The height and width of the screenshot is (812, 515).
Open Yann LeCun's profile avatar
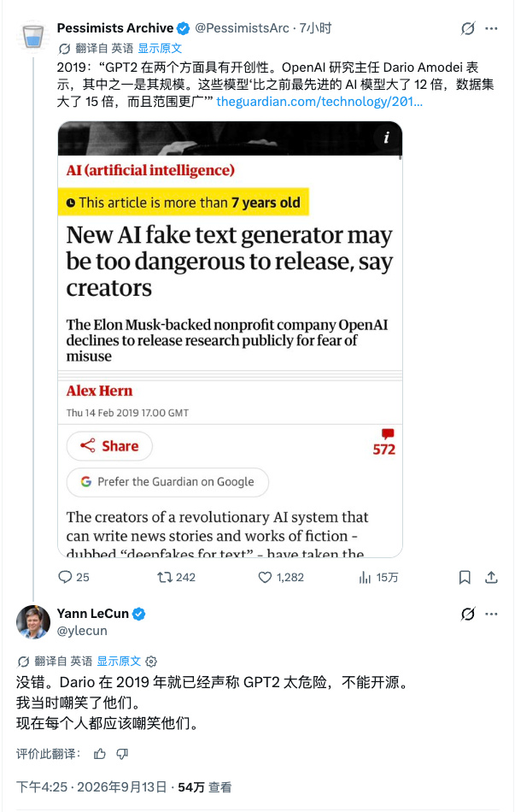(x=33, y=621)
